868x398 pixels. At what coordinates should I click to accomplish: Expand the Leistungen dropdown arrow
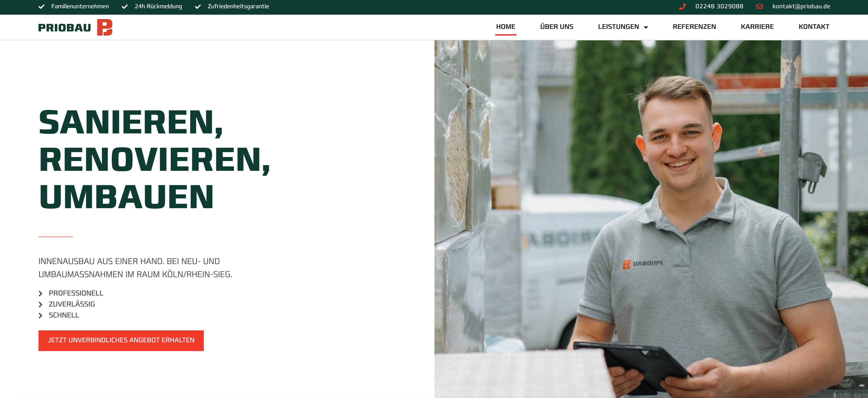[x=646, y=27]
